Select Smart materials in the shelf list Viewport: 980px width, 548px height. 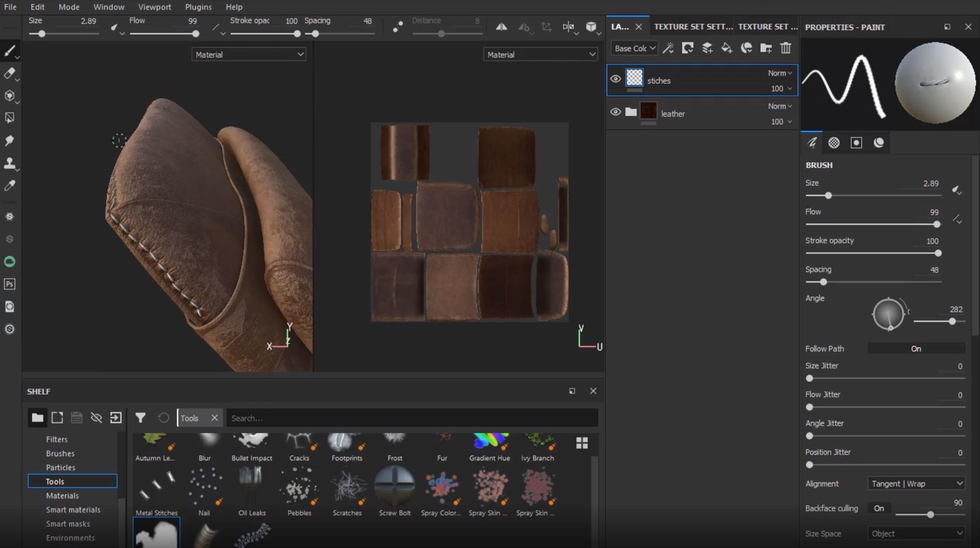[73, 509]
